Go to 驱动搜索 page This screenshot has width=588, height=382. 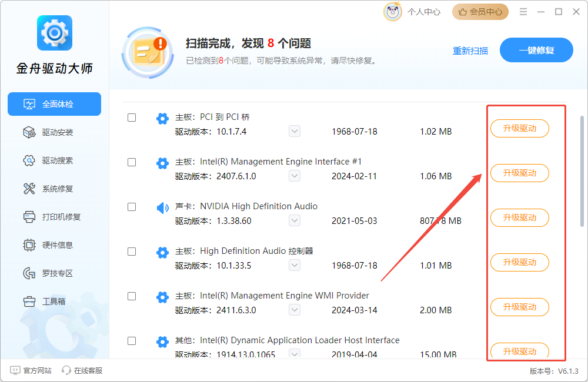(48, 160)
